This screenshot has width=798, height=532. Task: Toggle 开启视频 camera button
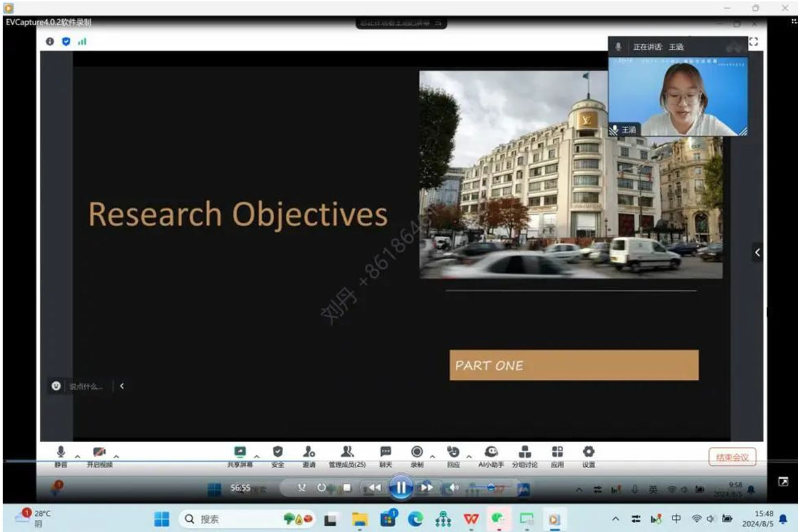click(x=99, y=452)
